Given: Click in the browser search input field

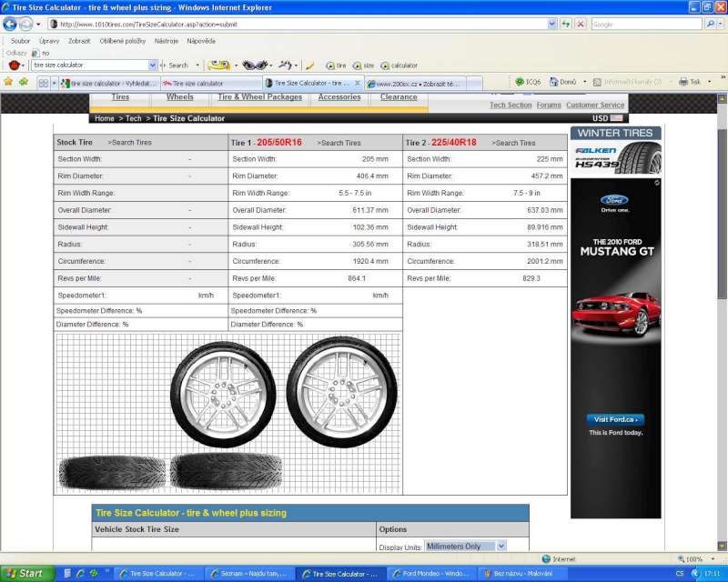Looking at the screenshot, I should (642, 25).
